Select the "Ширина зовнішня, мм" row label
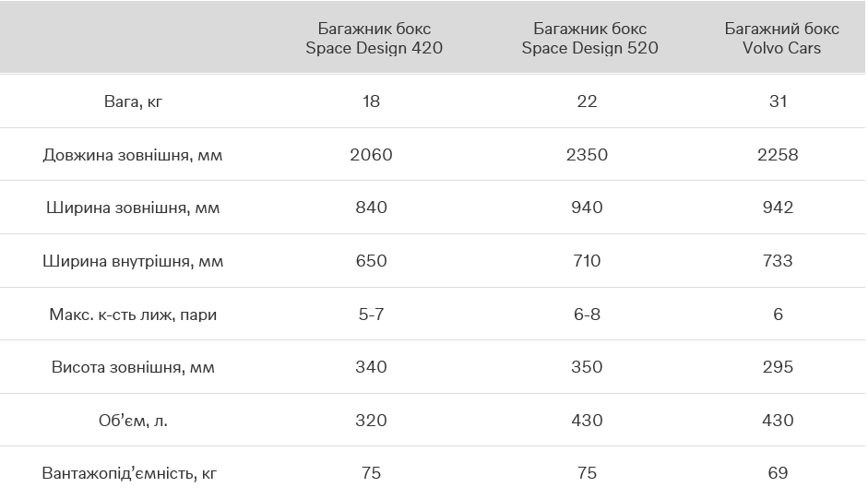This screenshot has width=868, height=499. 133,208
